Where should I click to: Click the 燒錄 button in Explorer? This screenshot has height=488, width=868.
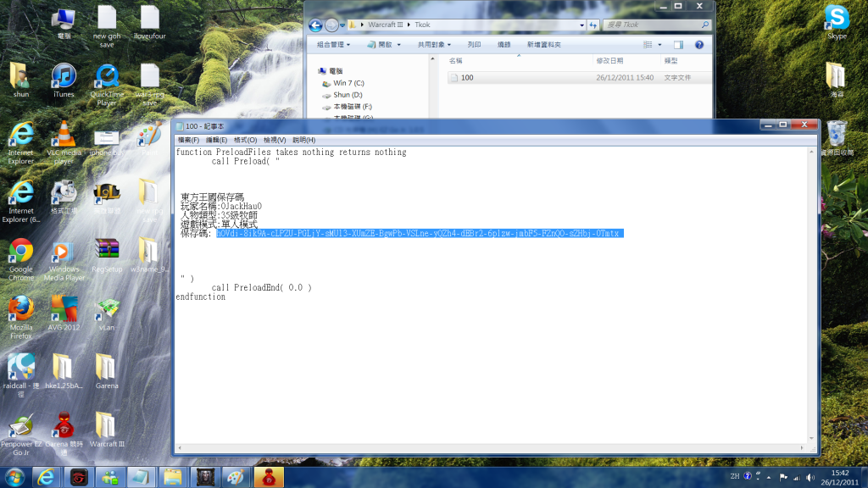(504, 45)
